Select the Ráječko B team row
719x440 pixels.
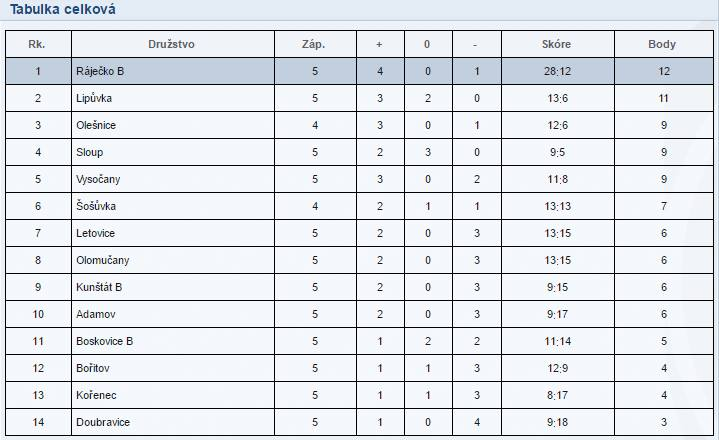pos(359,71)
